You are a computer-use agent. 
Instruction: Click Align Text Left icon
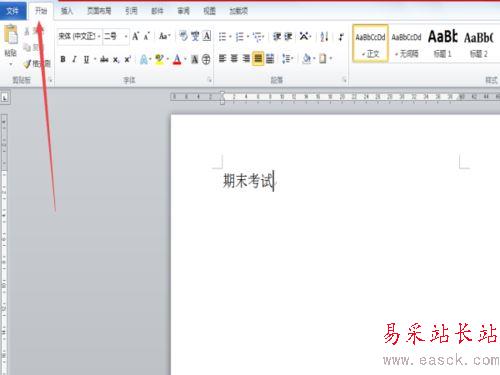(222, 59)
